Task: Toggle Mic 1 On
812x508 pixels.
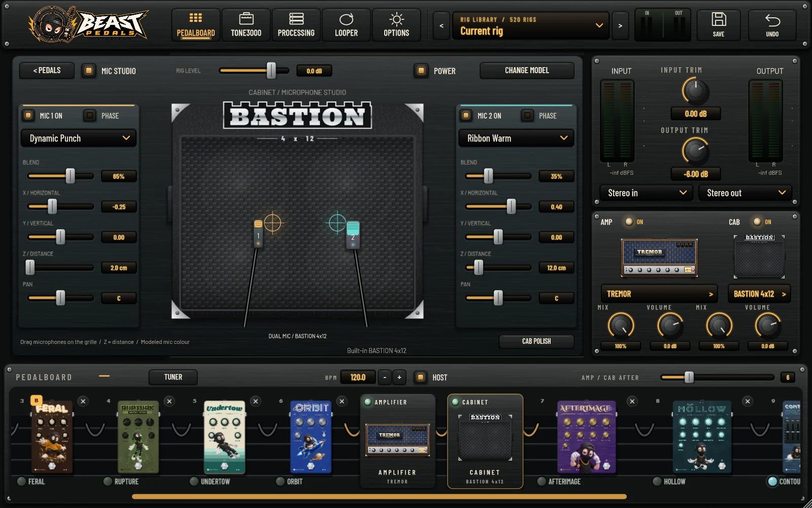Action: [x=28, y=115]
